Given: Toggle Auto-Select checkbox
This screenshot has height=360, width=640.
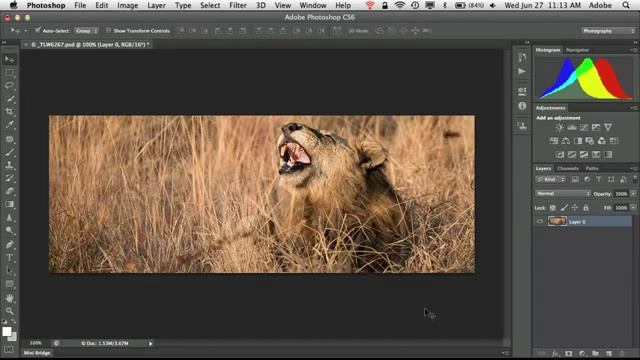Looking at the screenshot, I should (x=38, y=30).
